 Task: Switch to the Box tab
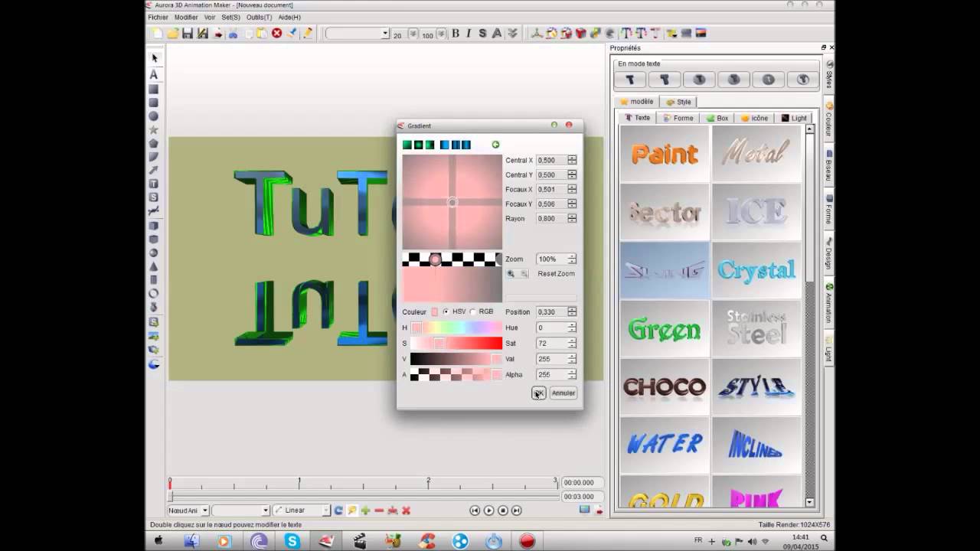pyautogui.click(x=717, y=118)
